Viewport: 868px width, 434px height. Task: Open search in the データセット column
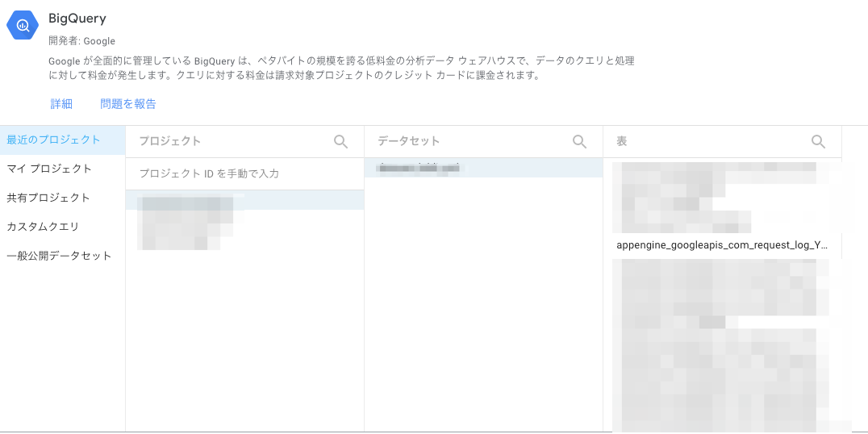pyautogui.click(x=579, y=142)
